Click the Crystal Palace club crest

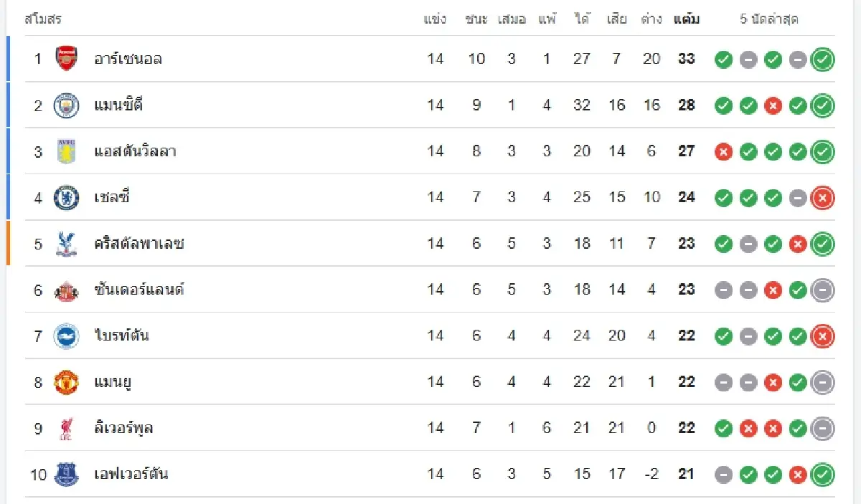pos(67,244)
